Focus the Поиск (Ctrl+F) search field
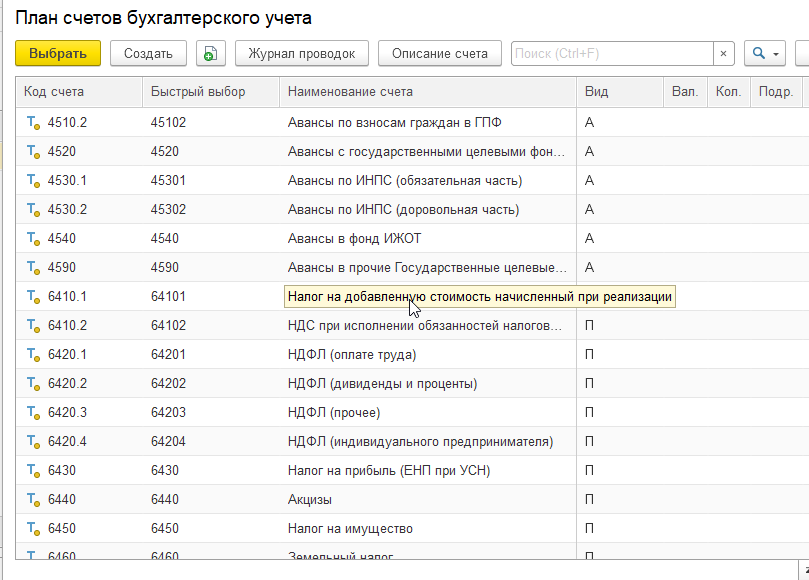 (612, 54)
